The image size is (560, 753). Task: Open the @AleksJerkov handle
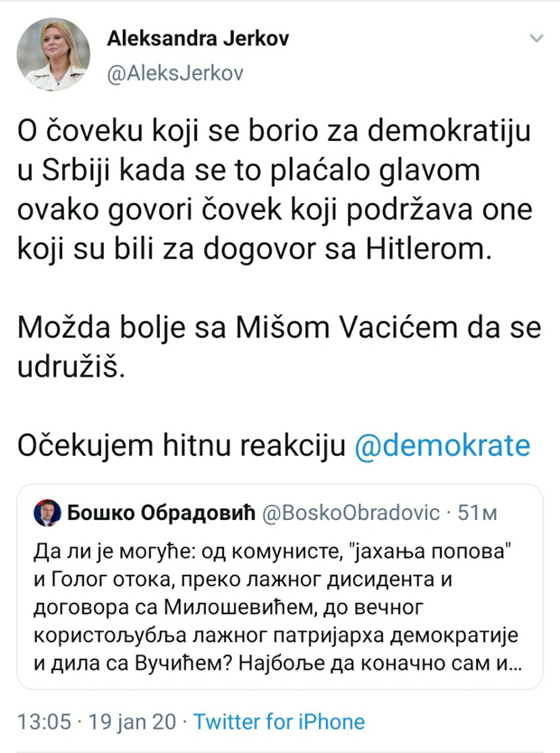[175, 73]
